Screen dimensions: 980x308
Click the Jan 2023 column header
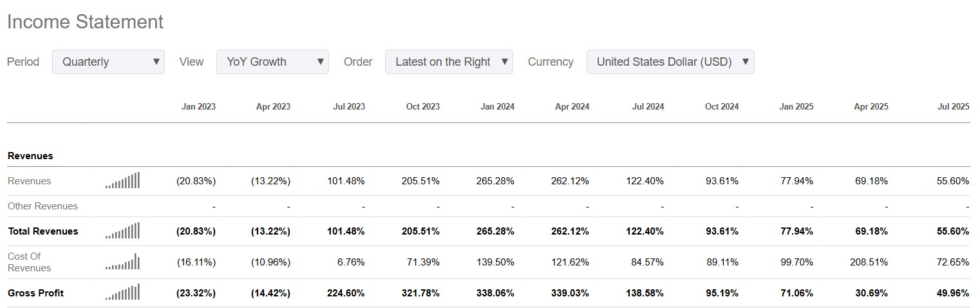click(198, 107)
